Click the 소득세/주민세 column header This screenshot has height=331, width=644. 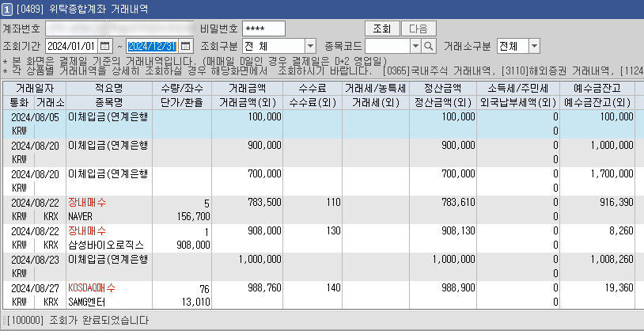(x=518, y=88)
